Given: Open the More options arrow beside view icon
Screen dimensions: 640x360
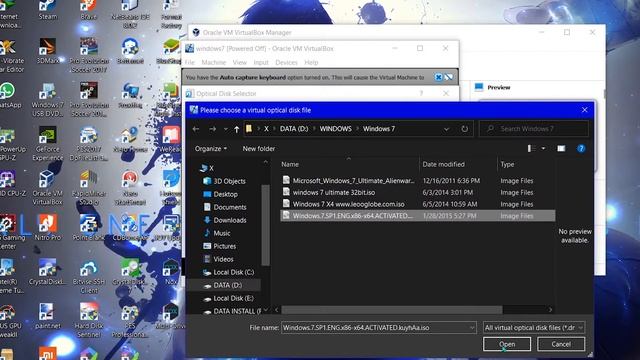Looking at the screenshot, I should (543, 149).
